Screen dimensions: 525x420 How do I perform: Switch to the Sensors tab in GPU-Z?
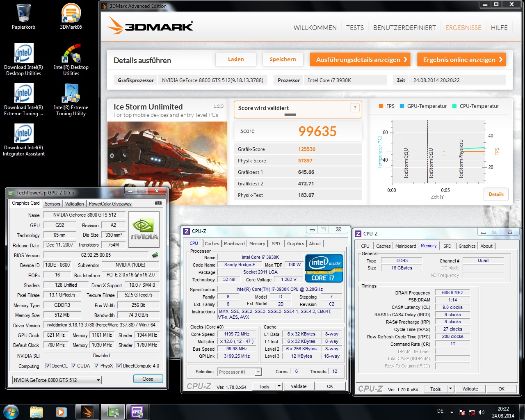52,204
